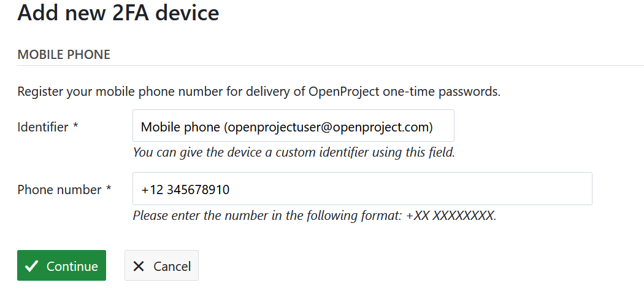
Task: Click the Phone number field label
Action: pyautogui.click(x=59, y=190)
